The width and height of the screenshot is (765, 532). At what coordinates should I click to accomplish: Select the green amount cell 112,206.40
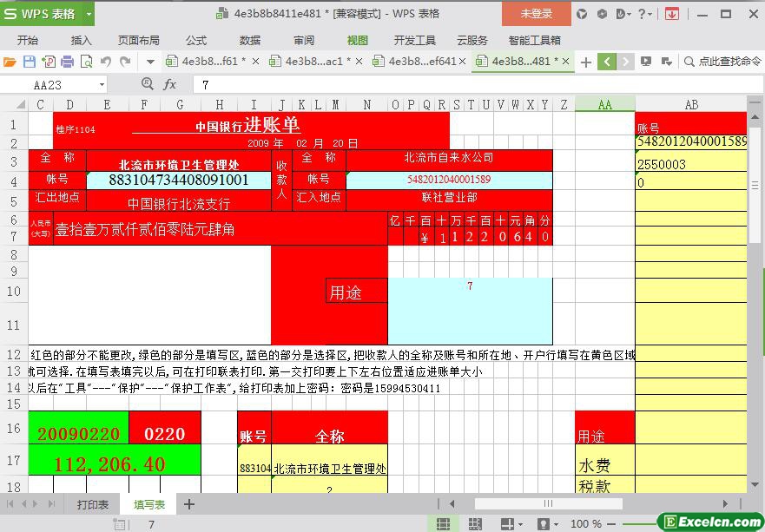point(115,459)
